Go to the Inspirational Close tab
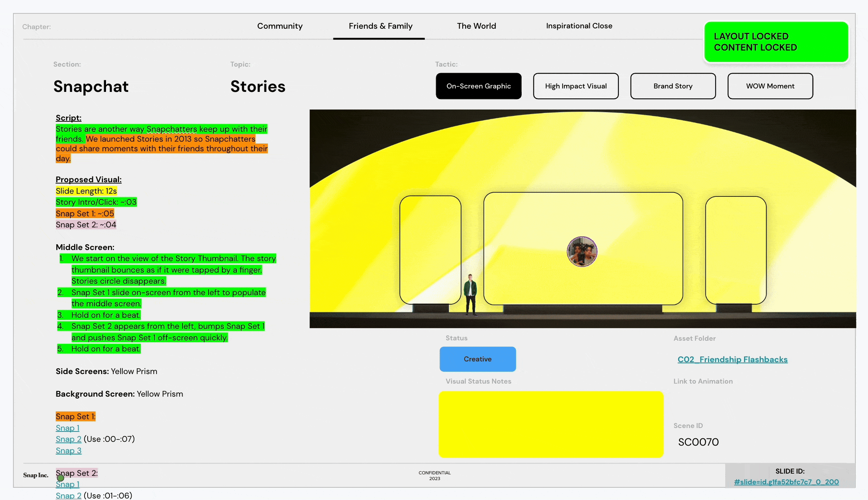 pyautogui.click(x=579, y=26)
